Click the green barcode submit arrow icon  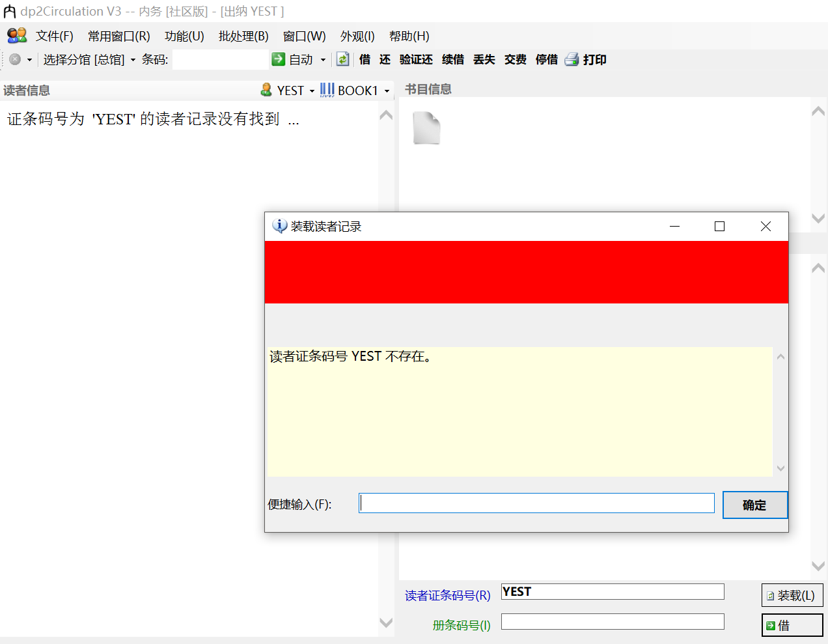point(280,59)
